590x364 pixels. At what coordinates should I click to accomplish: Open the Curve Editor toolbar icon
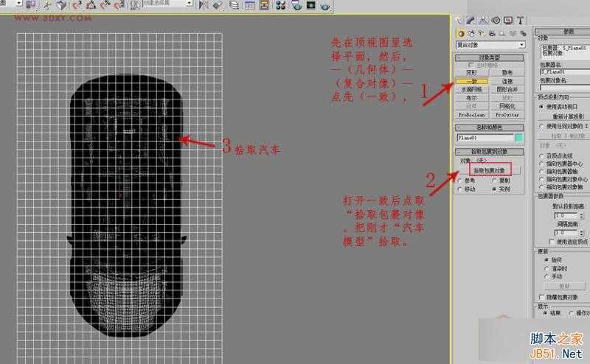[249, 4]
